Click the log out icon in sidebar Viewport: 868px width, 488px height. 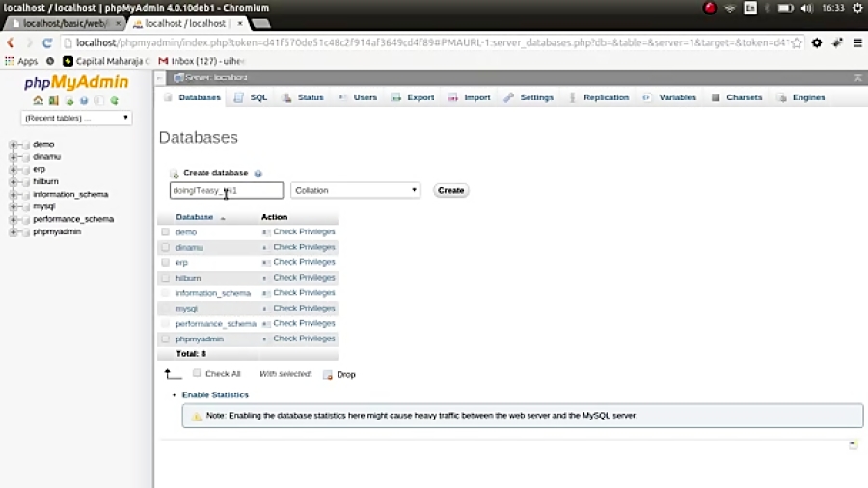point(54,100)
